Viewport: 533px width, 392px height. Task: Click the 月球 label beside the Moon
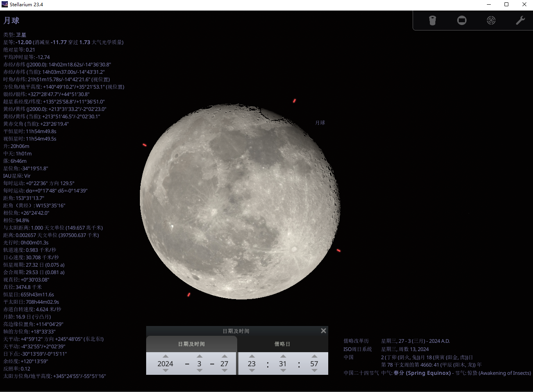[x=320, y=122]
